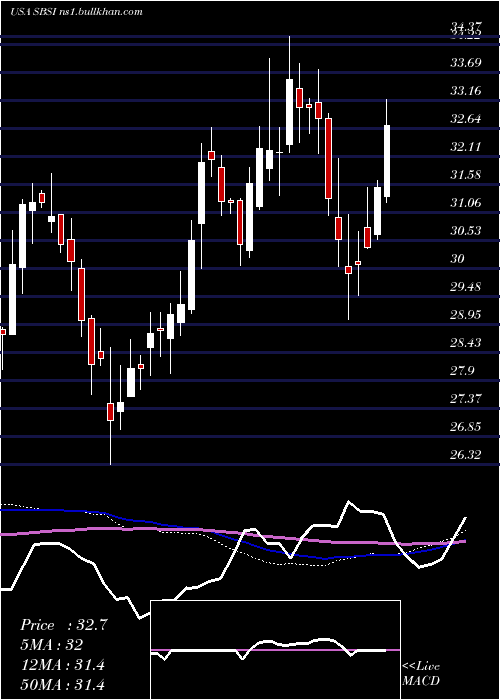Click the '50MA : 31.4' readout
This screenshot has width=500, height=700.
click(63, 684)
